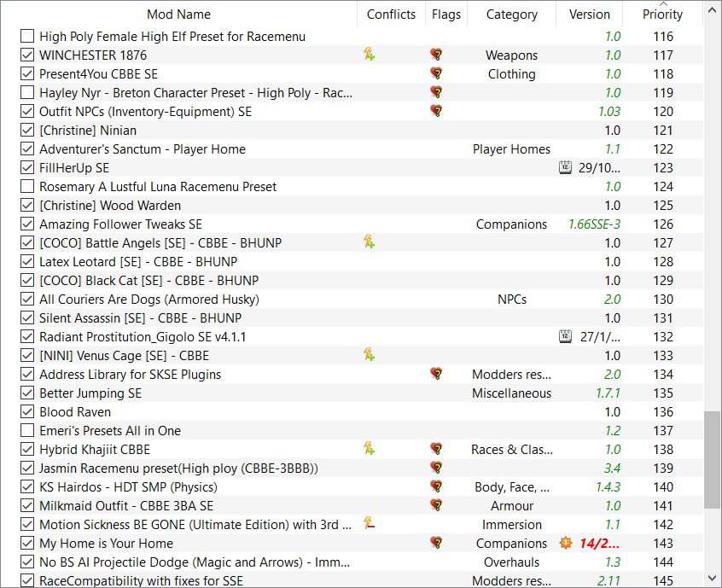Click the Weapons category cell
Viewport: 722px width, 588px height.
click(x=511, y=55)
